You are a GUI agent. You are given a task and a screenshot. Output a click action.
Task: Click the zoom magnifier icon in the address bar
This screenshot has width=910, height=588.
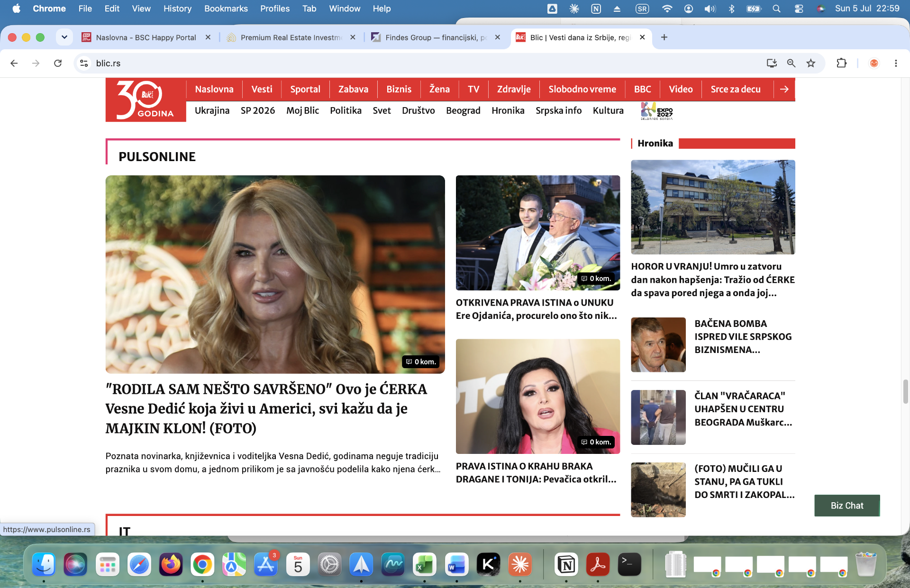pos(791,63)
